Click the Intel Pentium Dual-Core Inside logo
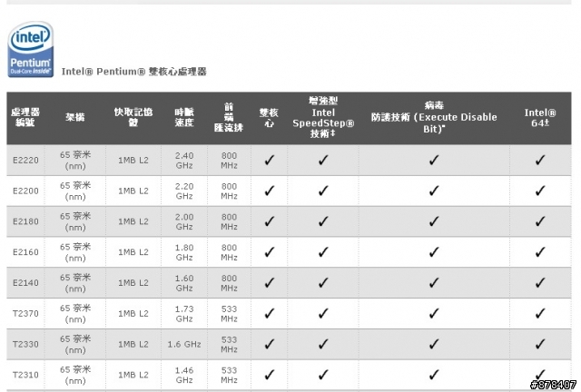The image size is (581, 392). [31, 49]
